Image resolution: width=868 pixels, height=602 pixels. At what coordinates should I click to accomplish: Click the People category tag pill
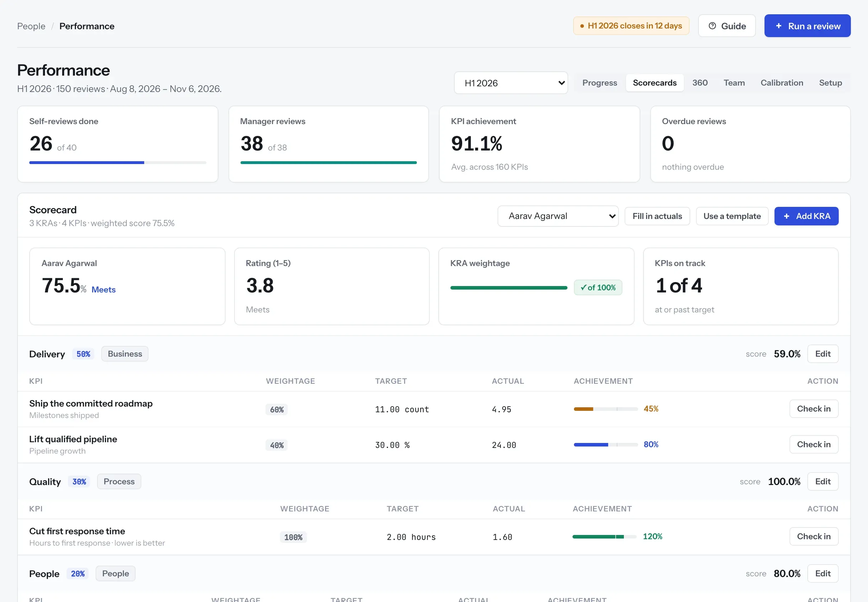pyautogui.click(x=116, y=573)
